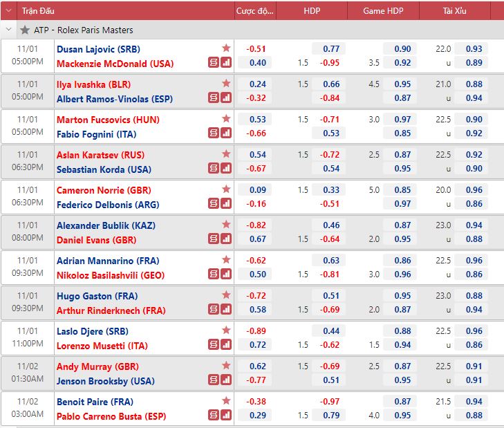Screen dimensions: 504x428
Task: Bet Arthur Rinderknech HDP odds -0.69
Action: pos(328,310)
